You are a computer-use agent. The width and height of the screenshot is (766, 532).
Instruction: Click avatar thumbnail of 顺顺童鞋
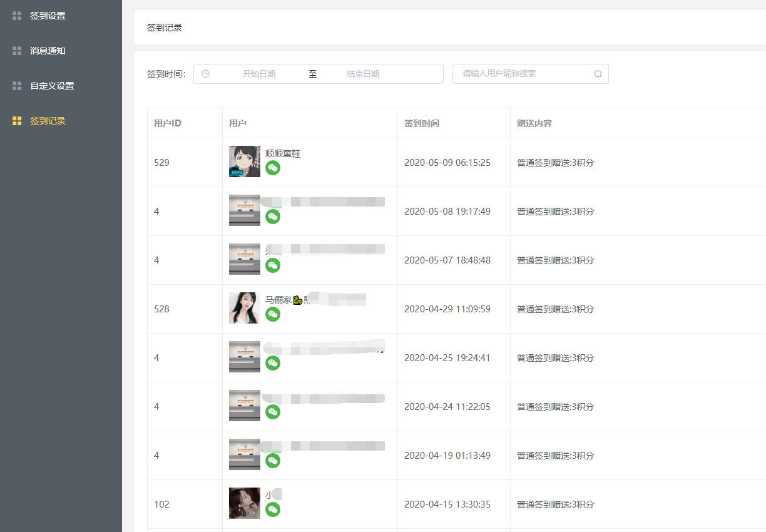pyautogui.click(x=245, y=161)
